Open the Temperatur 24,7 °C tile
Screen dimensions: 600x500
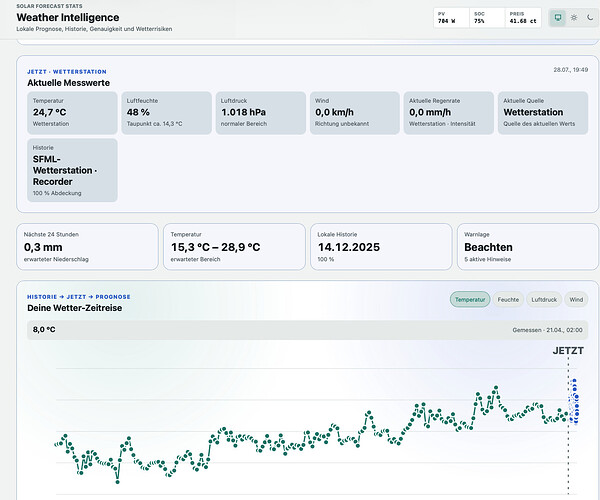(x=72, y=113)
